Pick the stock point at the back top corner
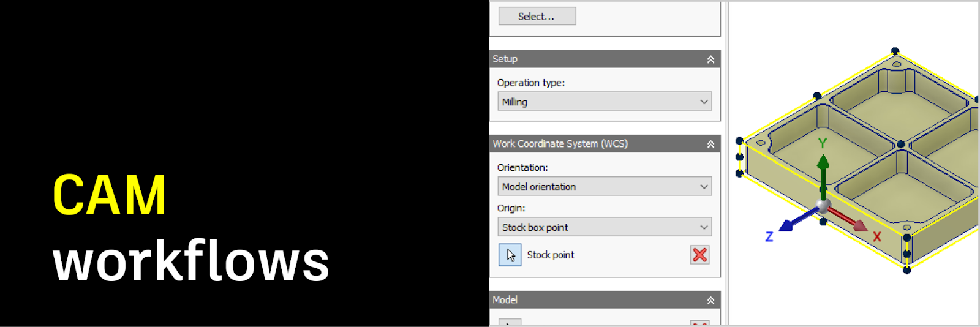Screen dimensions: 980x327 (x=895, y=51)
